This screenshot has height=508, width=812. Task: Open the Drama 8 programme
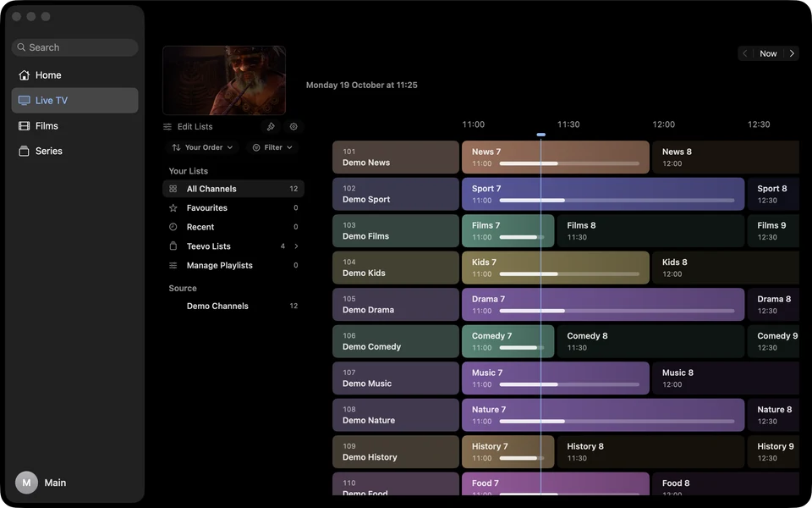[773, 304]
